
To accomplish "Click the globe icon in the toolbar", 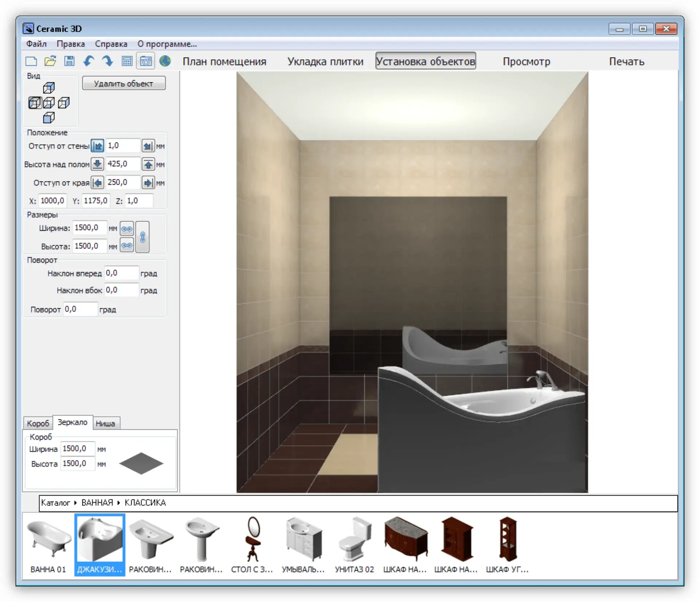I will click(165, 61).
